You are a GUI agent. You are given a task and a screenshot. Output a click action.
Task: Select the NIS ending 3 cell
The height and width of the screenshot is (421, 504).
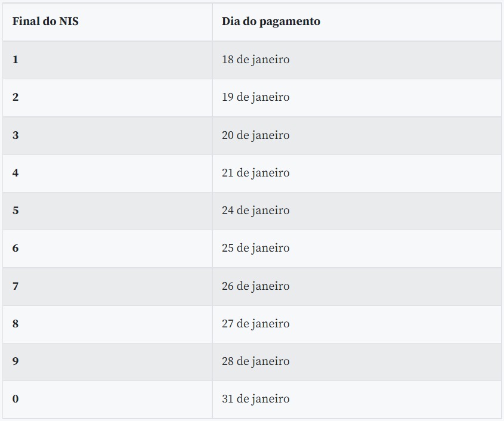pyautogui.click(x=16, y=135)
